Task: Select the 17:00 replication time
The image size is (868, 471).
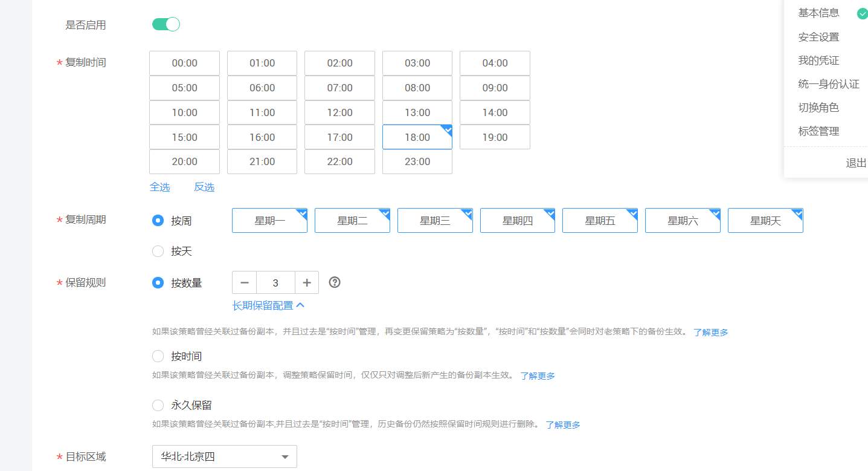Action: [x=339, y=137]
